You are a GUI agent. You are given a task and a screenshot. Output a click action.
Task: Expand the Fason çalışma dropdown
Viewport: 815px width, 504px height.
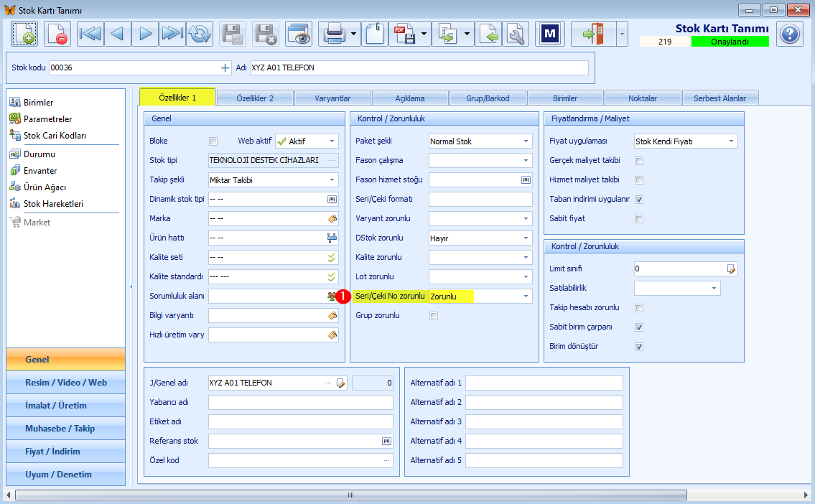click(526, 161)
